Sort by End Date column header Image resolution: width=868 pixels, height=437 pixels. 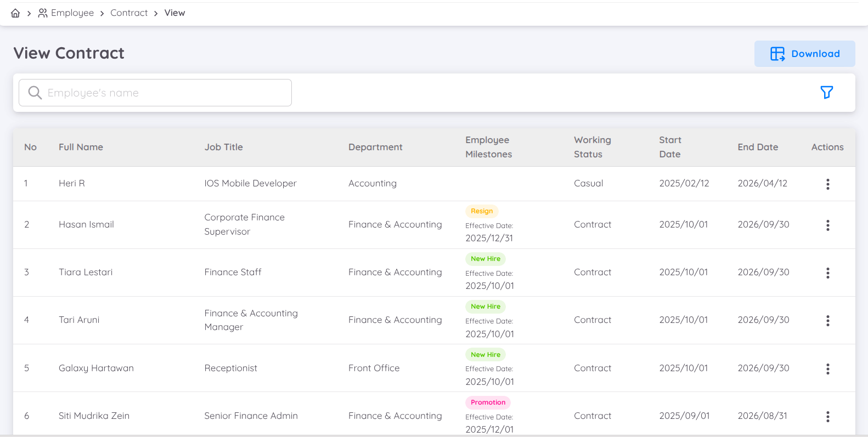click(758, 147)
